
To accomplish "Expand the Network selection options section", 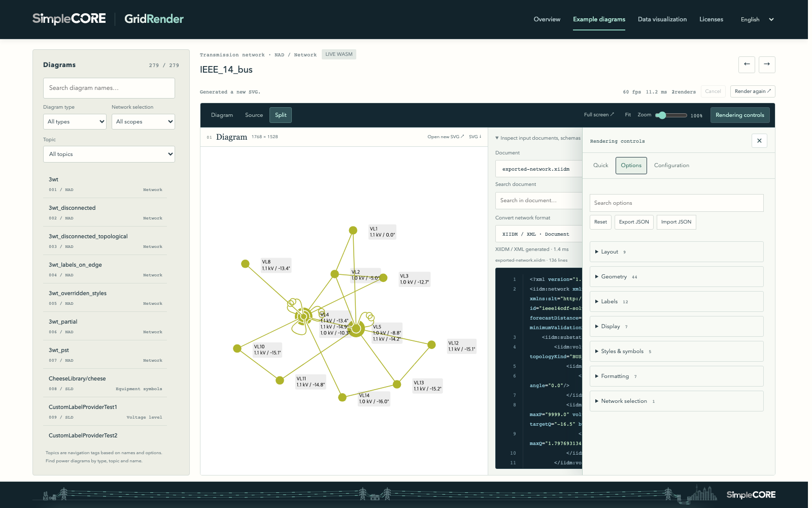I will [676, 401].
